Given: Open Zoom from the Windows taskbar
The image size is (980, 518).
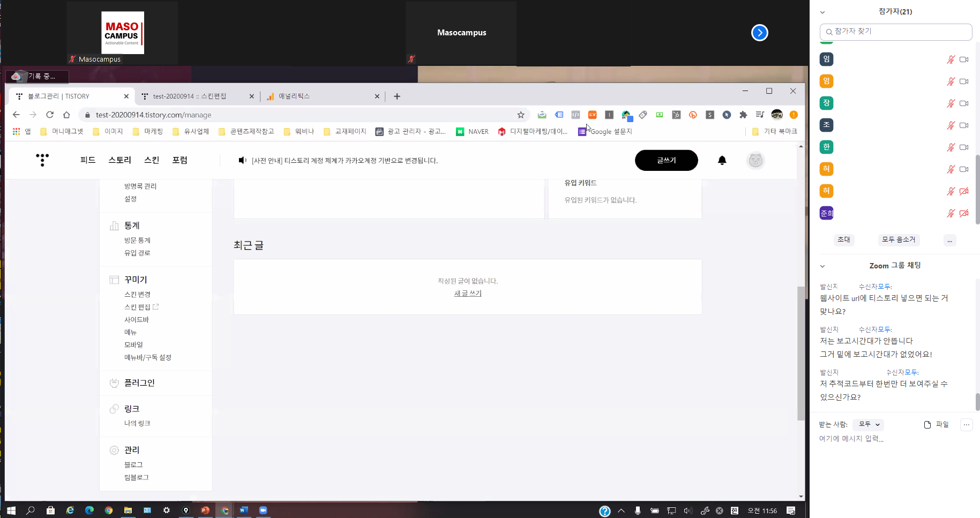Looking at the screenshot, I should tap(263, 510).
